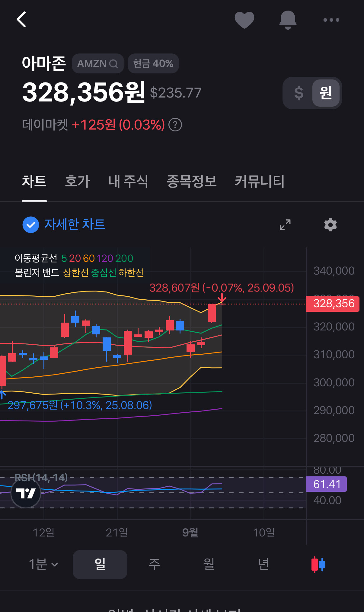Tap the 328,356 current price tag
The height and width of the screenshot is (612, 364).
pyautogui.click(x=333, y=304)
